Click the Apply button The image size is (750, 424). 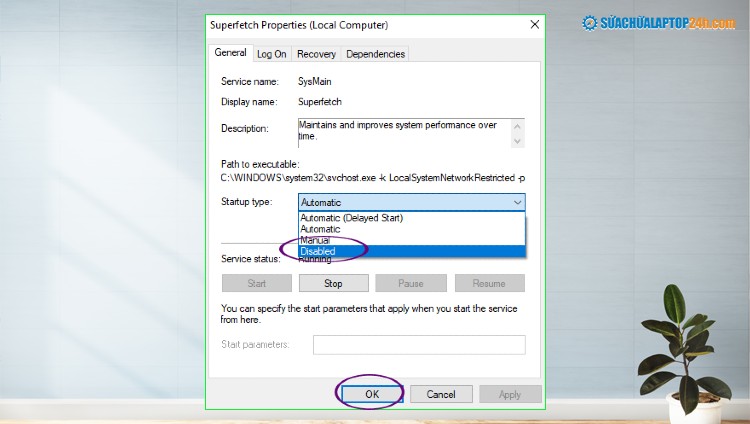click(510, 394)
